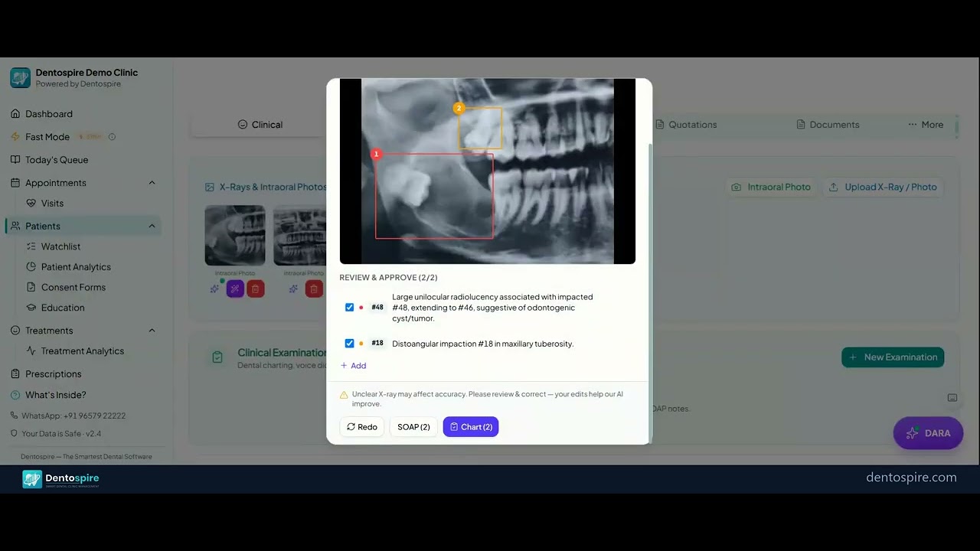The height and width of the screenshot is (551, 980).
Task: Delete first X-ray using red trash icon
Action: (x=256, y=289)
